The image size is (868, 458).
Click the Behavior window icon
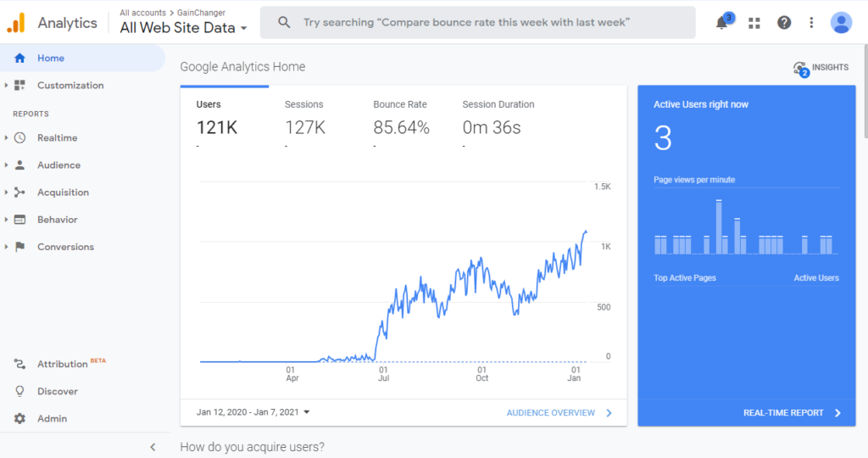pyautogui.click(x=20, y=220)
